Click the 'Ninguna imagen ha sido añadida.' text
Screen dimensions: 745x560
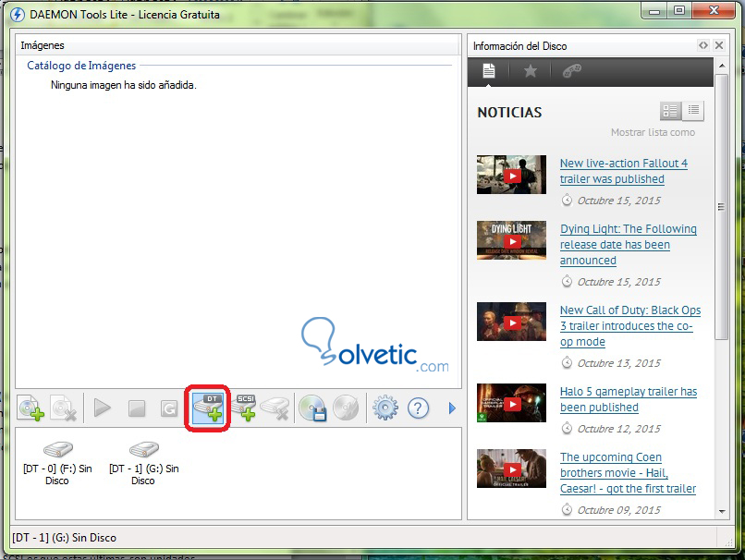click(124, 85)
